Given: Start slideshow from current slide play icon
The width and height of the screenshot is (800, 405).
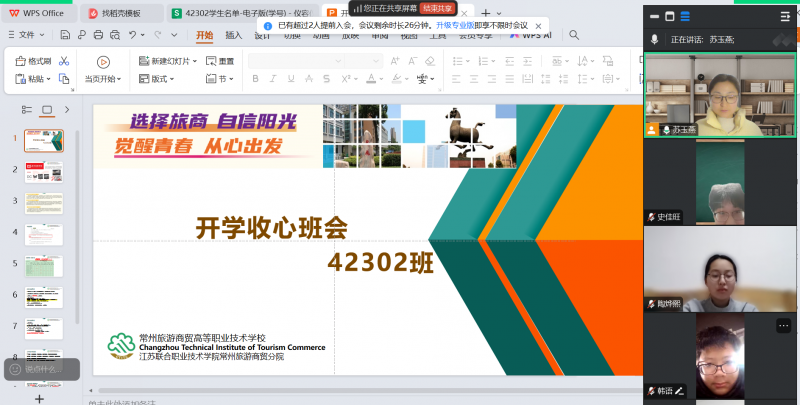Looking at the screenshot, I should [102, 61].
